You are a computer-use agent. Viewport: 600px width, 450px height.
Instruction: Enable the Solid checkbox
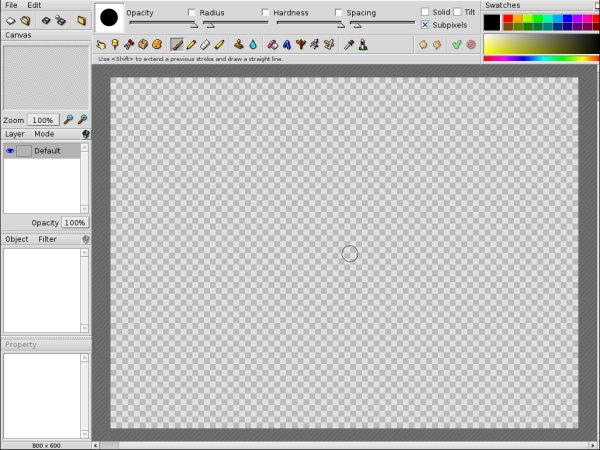[x=425, y=12]
